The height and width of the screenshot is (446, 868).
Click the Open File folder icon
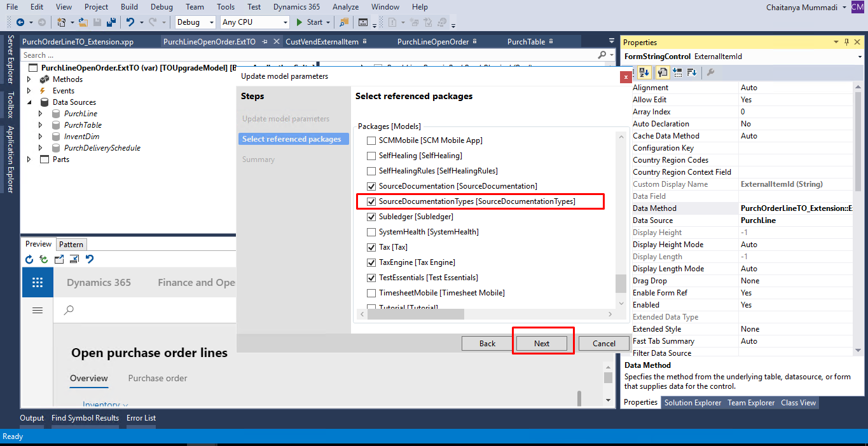point(83,22)
